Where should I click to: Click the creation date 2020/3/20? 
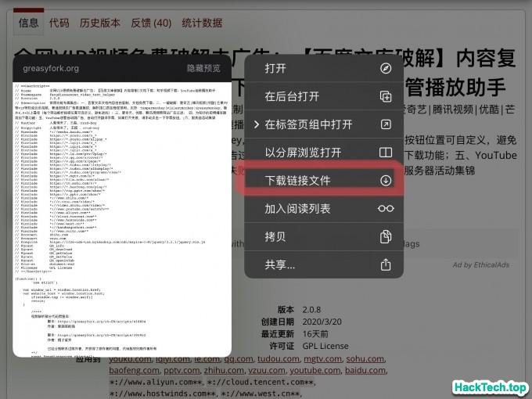click(x=322, y=322)
